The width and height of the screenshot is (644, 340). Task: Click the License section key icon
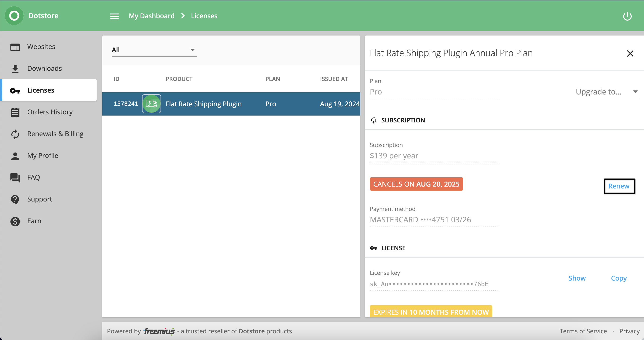pyautogui.click(x=374, y=248)
